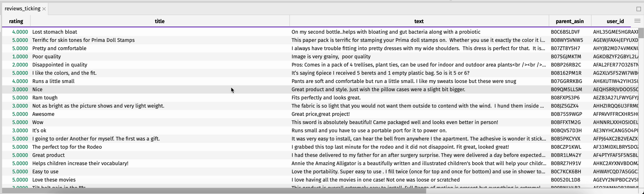Maximize panel using square icon top right

coord(639,9)
